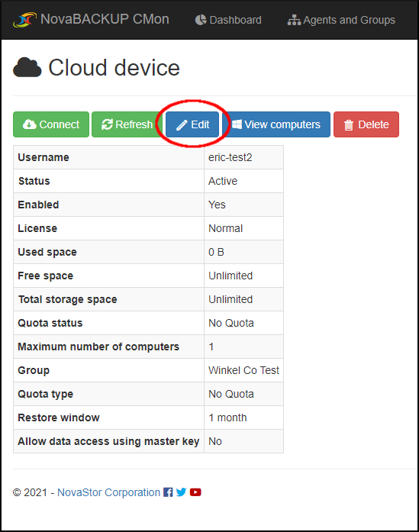Click the red Delete button
The image size is (419, 532).
(x=366, y=124)
